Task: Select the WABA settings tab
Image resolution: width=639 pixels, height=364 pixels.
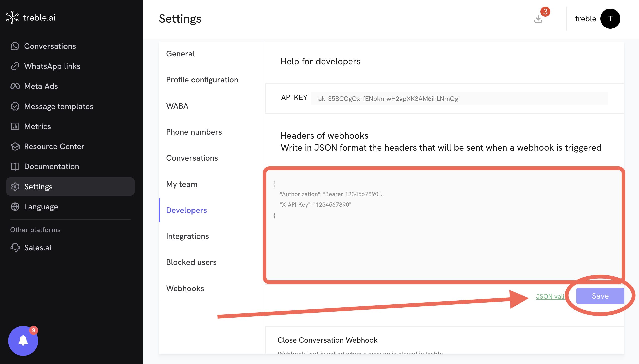Action: tap(177, 106)
